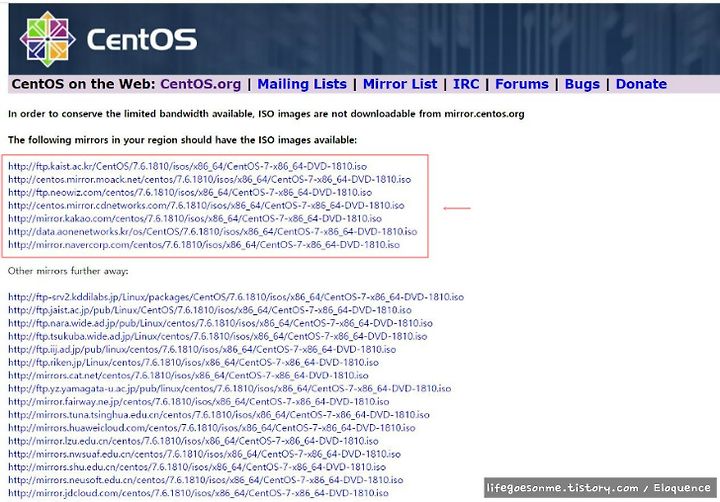Download ISO from mirror.navercorp.com mirror
Image resolution: width=720 pixels, height=502 pixels.
204,245
